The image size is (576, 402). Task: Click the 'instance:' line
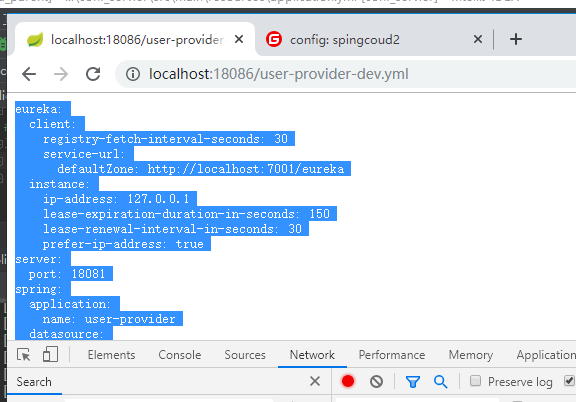click(59, 184)
